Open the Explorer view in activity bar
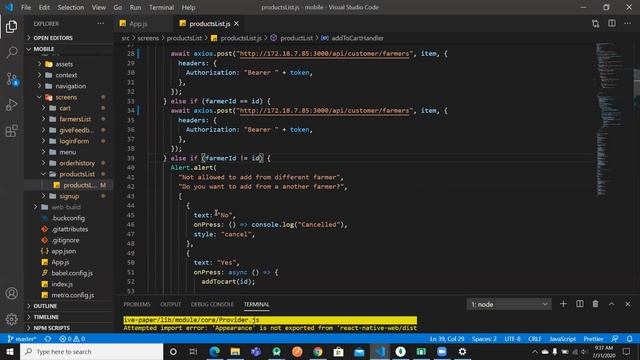The width and height of the screenshot is (640, 360). click(x=11, y=27)
